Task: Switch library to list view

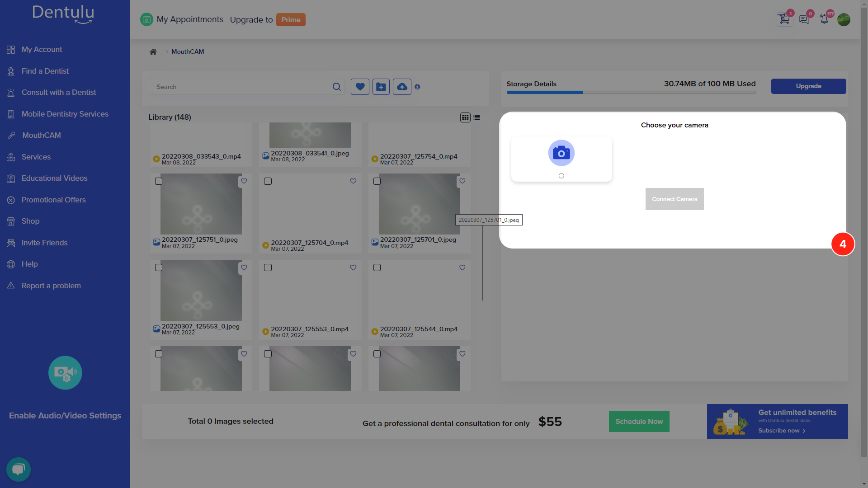Action: [x=476, y=117]
